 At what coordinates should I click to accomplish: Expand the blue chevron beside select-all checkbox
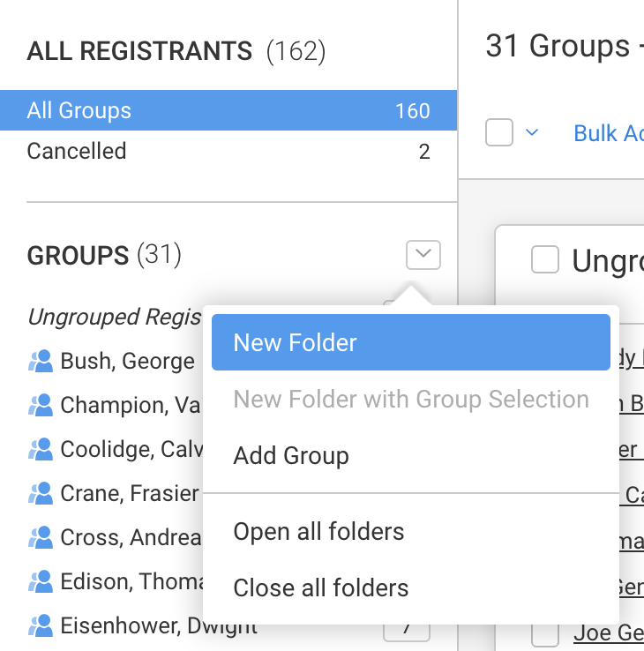click(532, 133)
